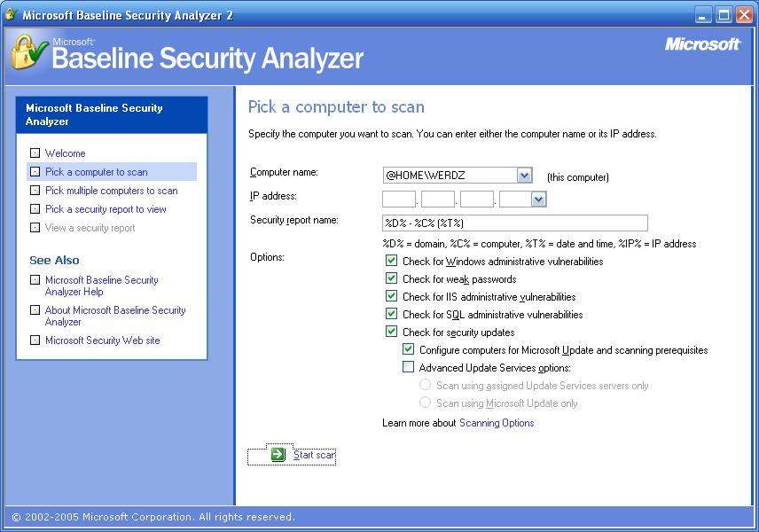Toggle Configure computers for Microsoft Update checkbox
Screen dimensions: 759x532
(x=408, y=349)
